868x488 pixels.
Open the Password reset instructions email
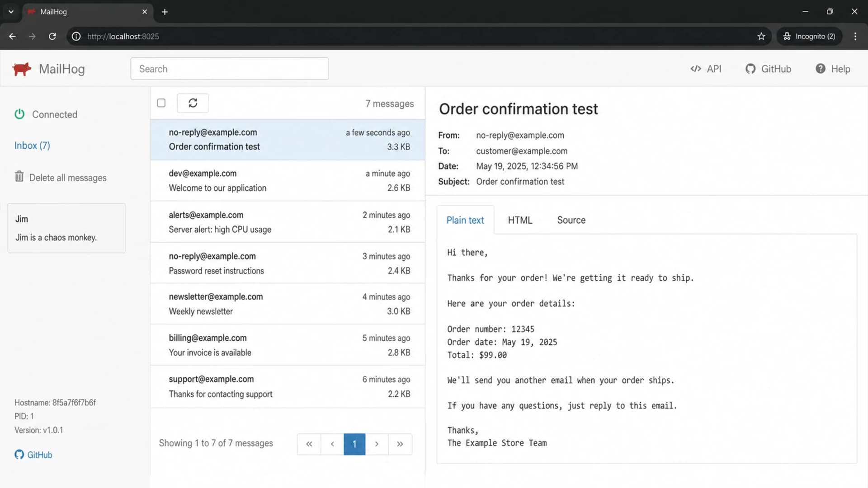(288, 263)
